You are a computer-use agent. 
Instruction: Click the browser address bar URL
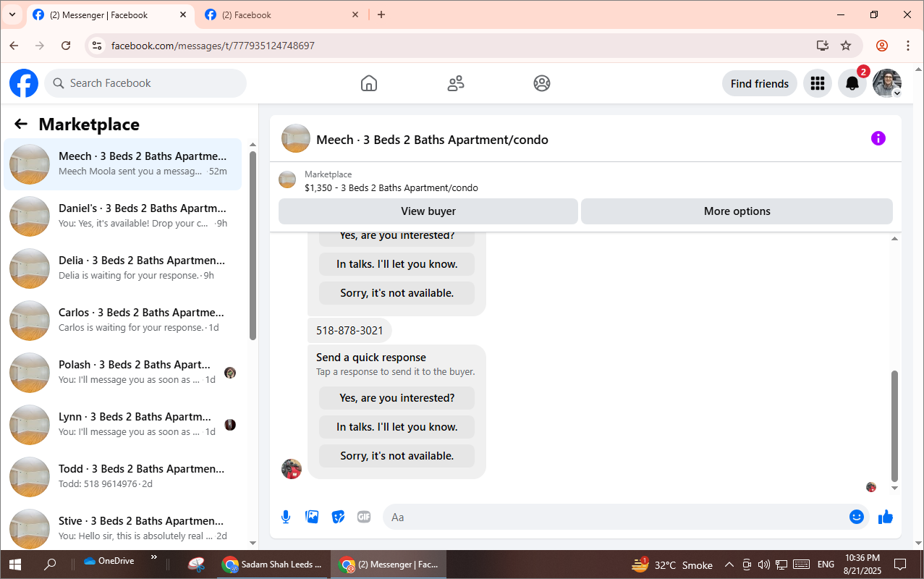(x=213, y=46)
